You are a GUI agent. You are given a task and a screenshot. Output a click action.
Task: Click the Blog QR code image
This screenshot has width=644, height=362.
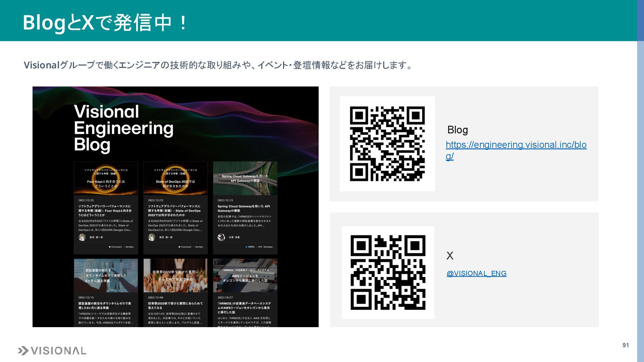[387, 144]
